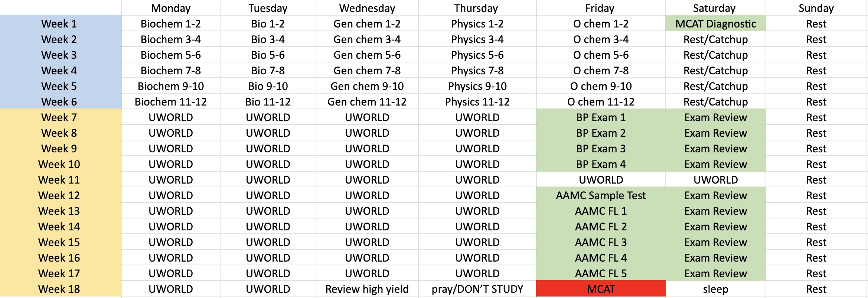This screenshot has width=868, height=298.
Task: Click the MCAT Diagnostic cell
Action: tap(715, 24)
